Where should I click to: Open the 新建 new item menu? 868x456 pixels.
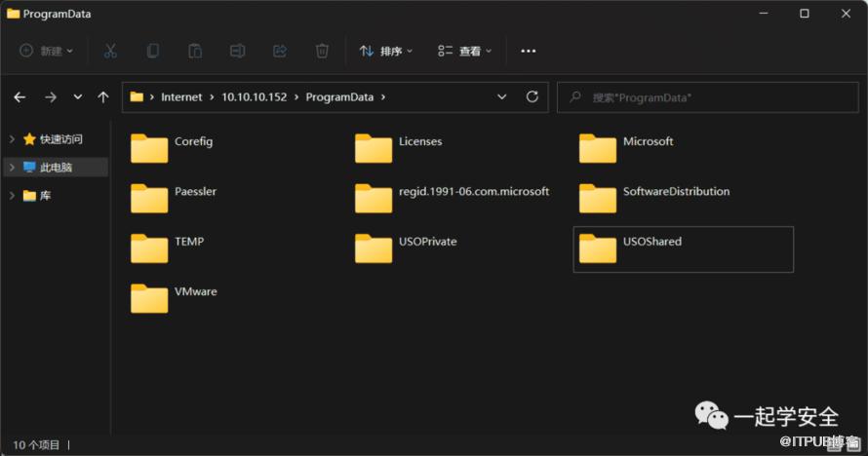(47, 51)
